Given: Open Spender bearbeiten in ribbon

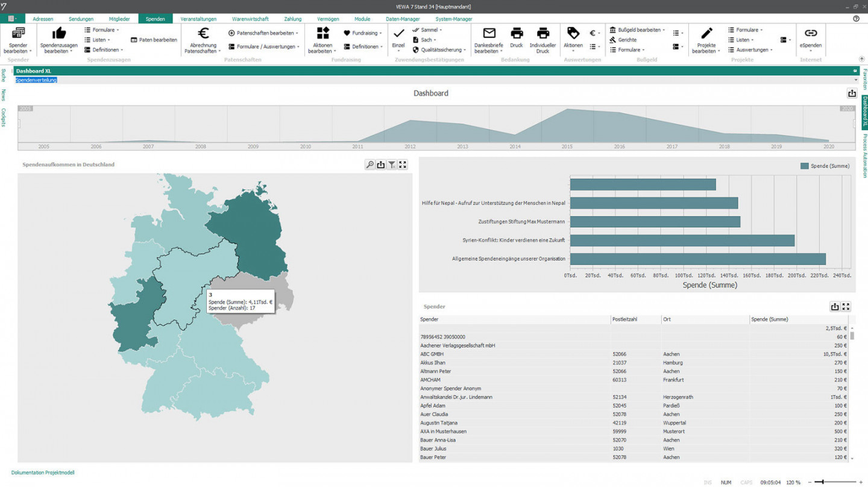Looking at the screenshot, I should click(18, 40).
